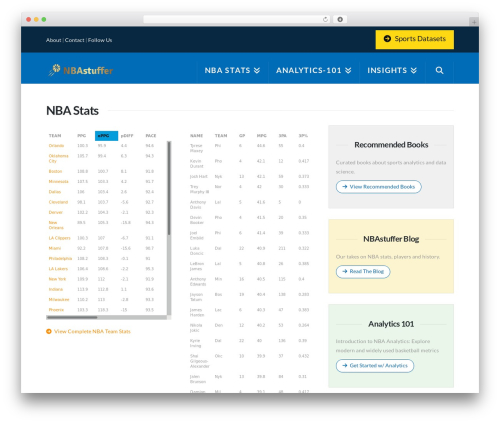Click the Analytics 101 heading
500x423 pixels.
tap(391, 324)
